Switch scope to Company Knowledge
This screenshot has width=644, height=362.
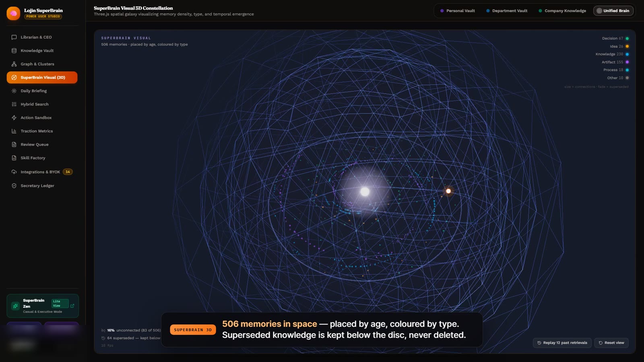point(562,11)
